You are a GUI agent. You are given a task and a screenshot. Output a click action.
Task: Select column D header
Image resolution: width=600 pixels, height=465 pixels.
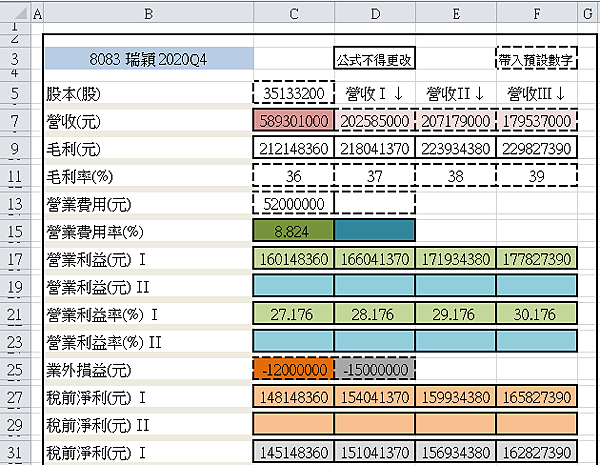[375, 13]
